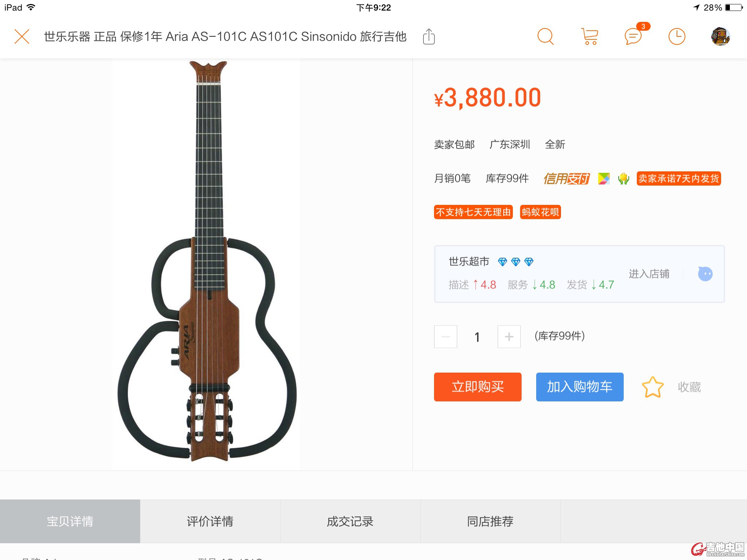Open the user profile avatar

click(720, 36)
